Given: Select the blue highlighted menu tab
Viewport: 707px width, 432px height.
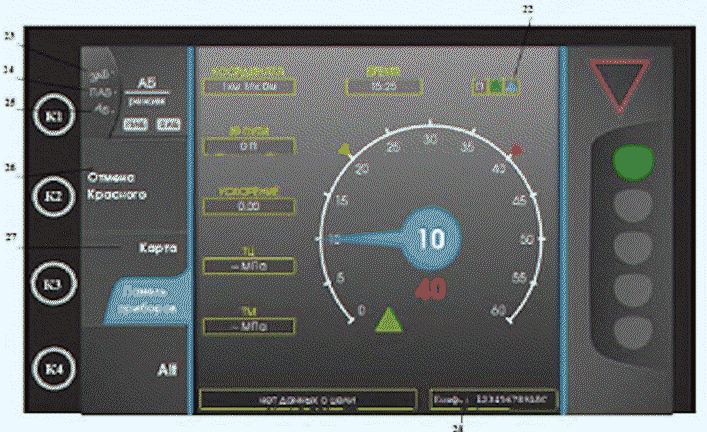Looking at the screenshot, I should tap(147, 299).
